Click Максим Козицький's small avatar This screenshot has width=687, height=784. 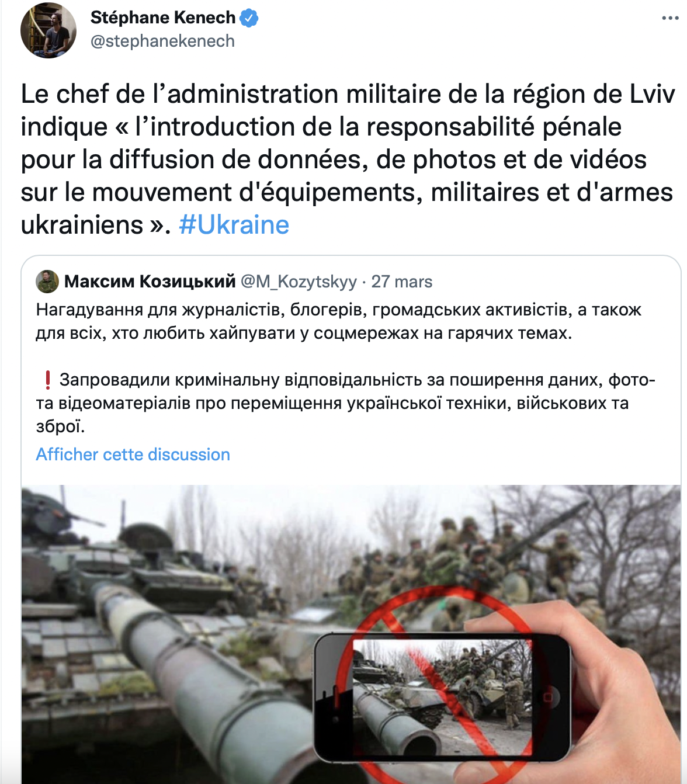pos(47,282)
